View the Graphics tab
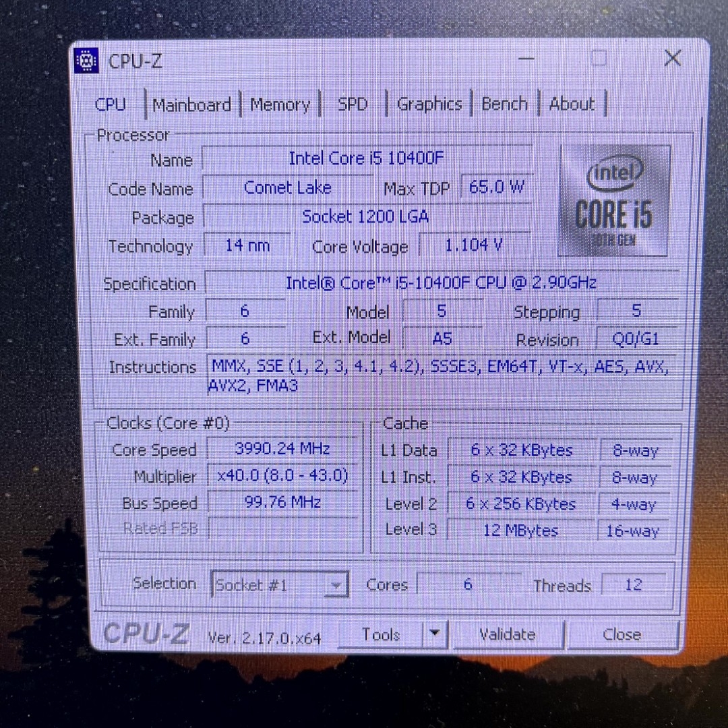This screenshot has width=728, height=728. coord(429,104)
